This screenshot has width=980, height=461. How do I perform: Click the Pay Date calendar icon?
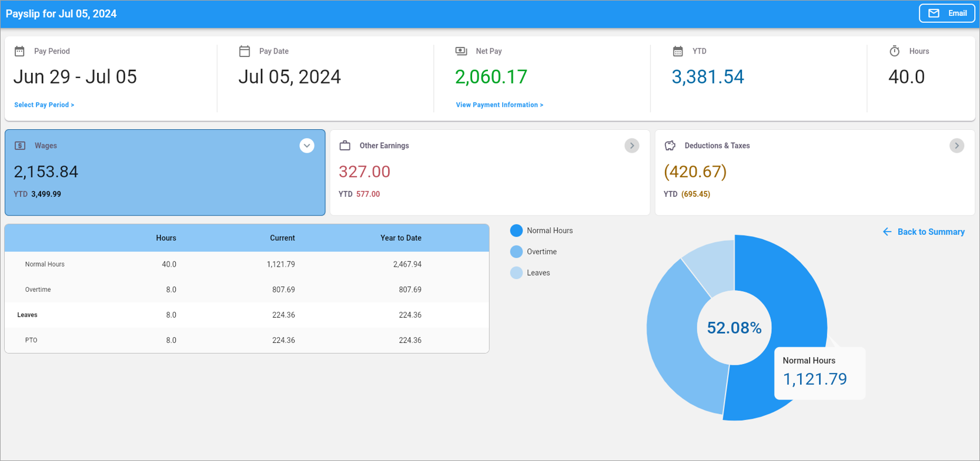click(245, 51)
